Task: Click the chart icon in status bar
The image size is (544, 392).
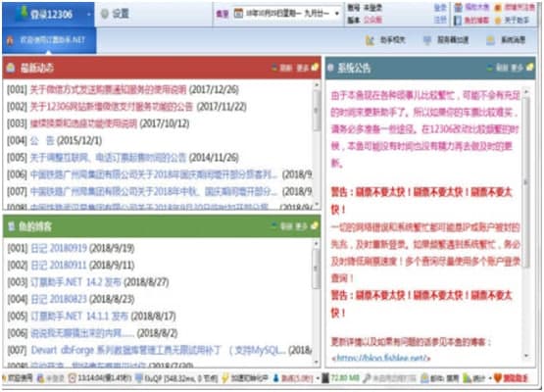Action: pyautogui.click(x=467, y=377)
